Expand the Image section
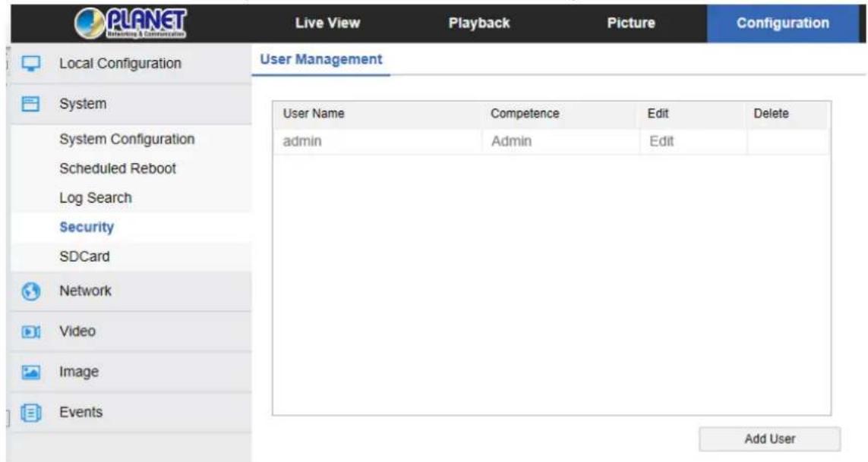 coord(131,372)
